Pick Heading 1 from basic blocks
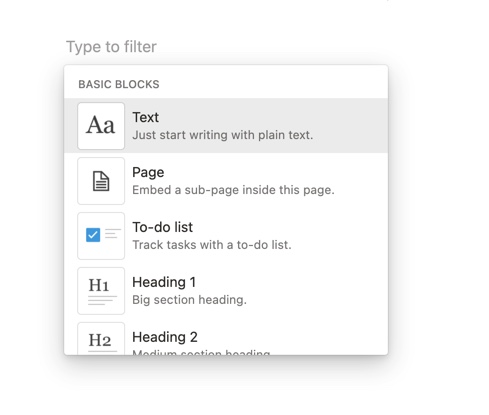 226,291
